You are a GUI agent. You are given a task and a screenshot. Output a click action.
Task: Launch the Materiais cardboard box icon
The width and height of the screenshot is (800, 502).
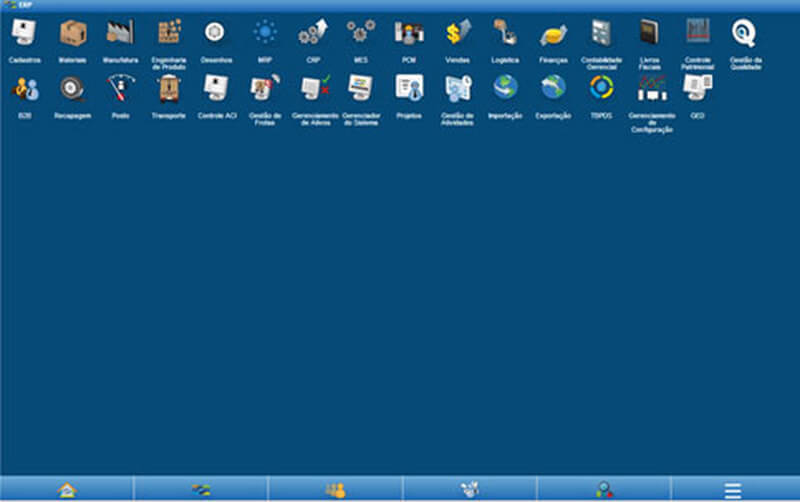72,34
